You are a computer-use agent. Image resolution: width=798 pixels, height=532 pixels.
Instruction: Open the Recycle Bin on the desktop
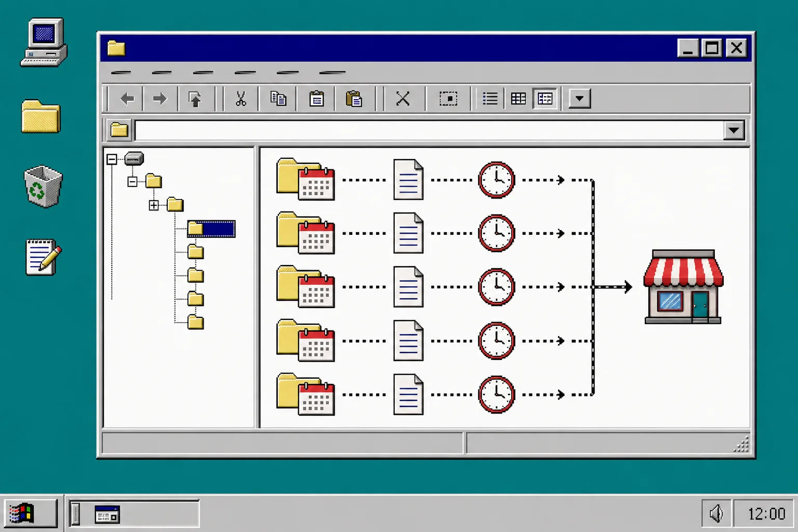pos(43,187)
